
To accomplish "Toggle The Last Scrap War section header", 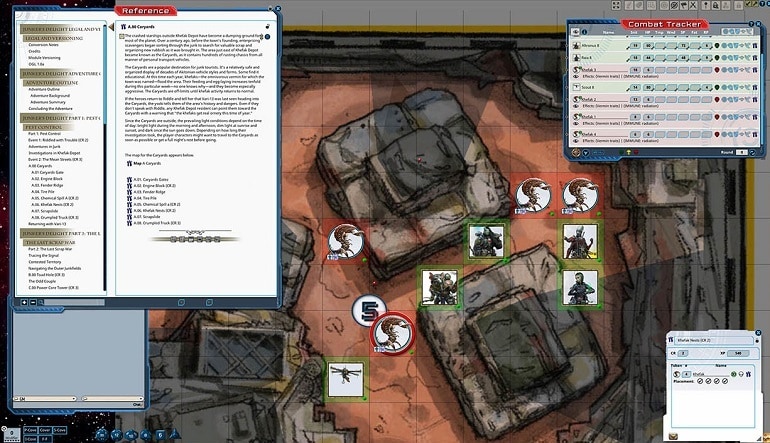I will point(50,242).
